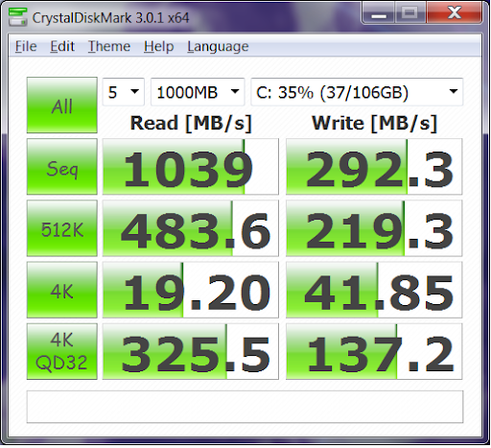Viewport: 491px width, 448px height.
Task: Expand the 1000MB test size dropdown
Action: tap(198, 92)
